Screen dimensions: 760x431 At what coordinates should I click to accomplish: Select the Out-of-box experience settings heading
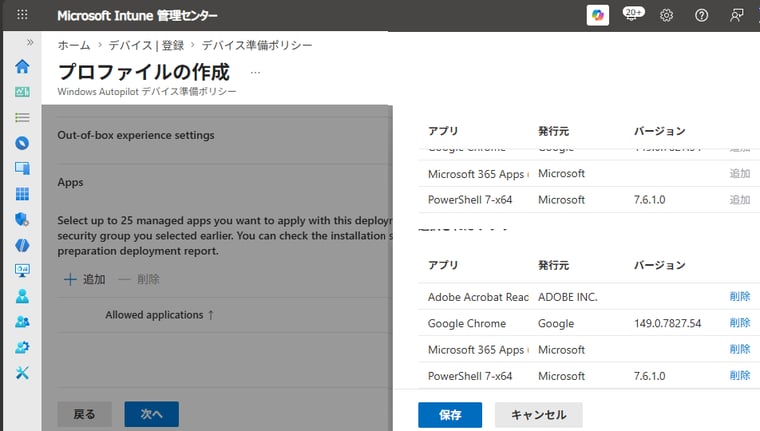pyautogui.click(x=136, y=135)
